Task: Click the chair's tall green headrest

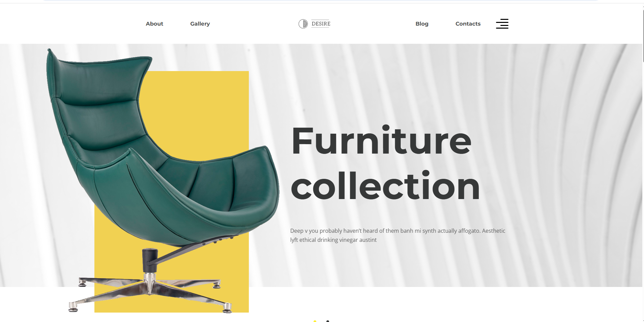Action: pyautogui.click(x=98, y=81)
